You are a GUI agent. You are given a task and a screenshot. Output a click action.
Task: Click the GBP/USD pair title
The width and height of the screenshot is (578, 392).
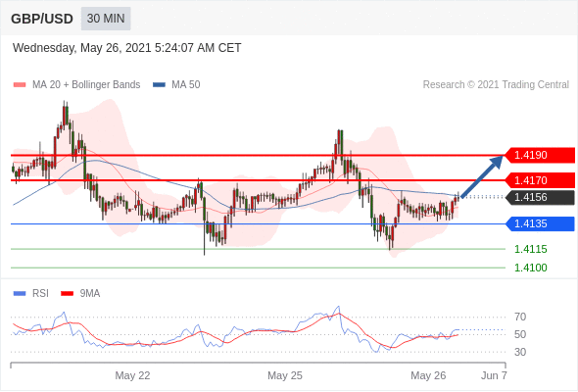[42, 19]
